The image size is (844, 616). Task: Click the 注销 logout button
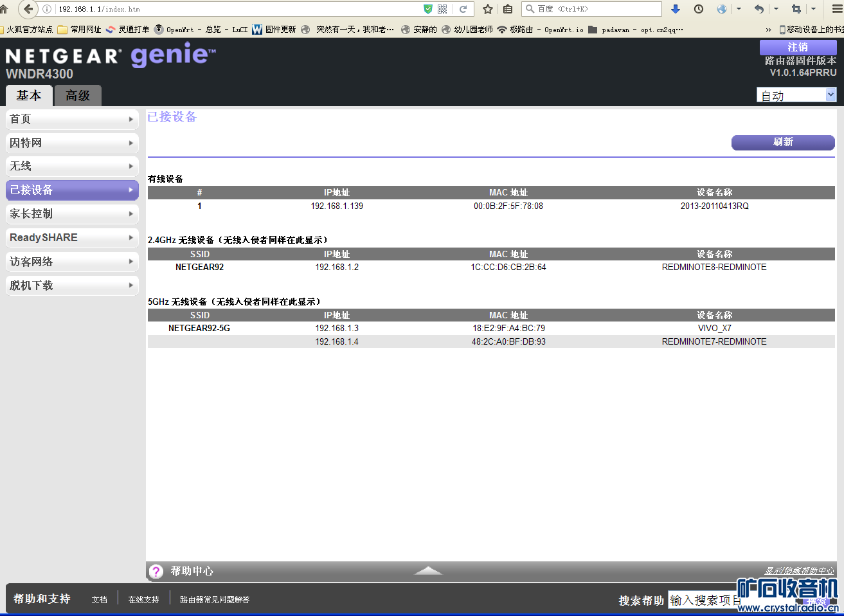coord(798,48)
